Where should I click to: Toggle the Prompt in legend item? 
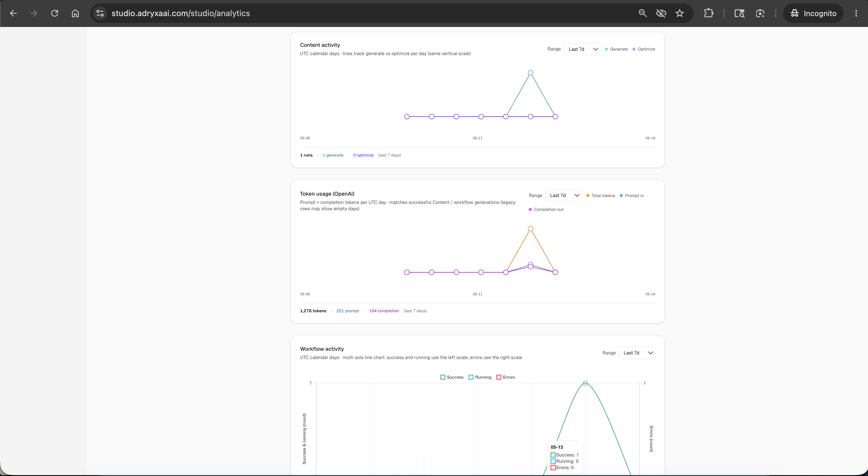point(631,196)
